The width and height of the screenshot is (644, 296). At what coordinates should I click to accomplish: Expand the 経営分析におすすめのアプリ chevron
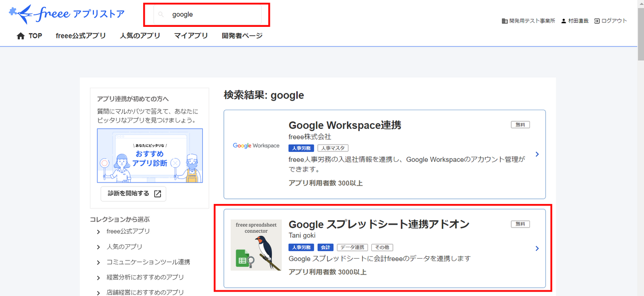click(98, 278)
